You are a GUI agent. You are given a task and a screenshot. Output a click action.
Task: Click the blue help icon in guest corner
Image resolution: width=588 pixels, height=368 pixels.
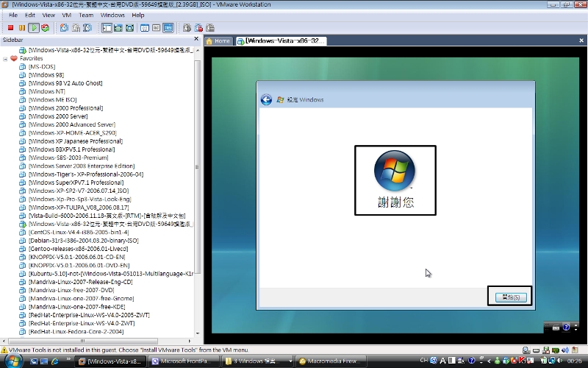pyautogui.click(x=566, y=327)
